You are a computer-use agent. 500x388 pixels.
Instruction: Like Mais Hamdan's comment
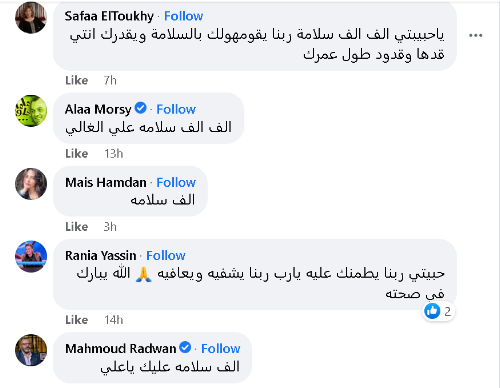click(x=77, y=227)
